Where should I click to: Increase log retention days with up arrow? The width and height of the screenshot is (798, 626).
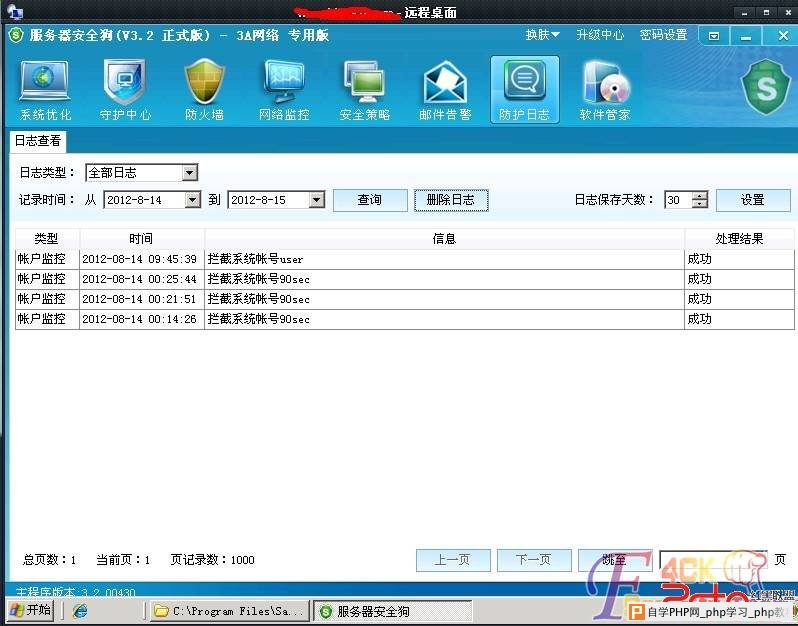click(x=700, y=196)
